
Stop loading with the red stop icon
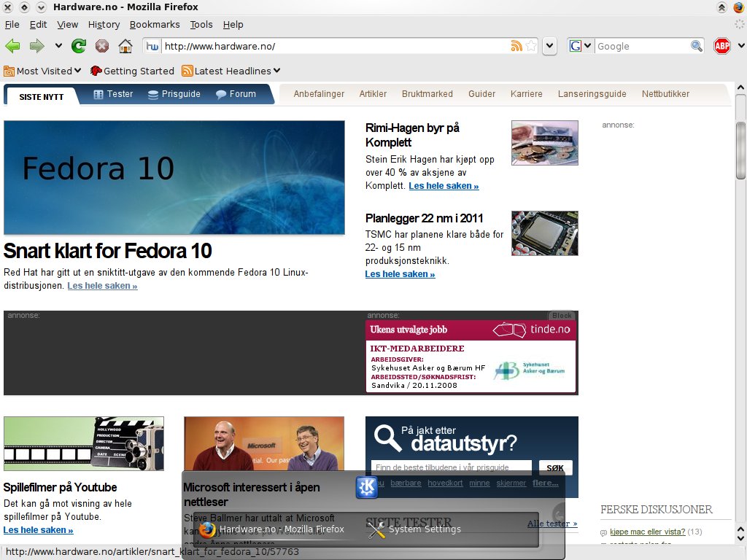102,46
